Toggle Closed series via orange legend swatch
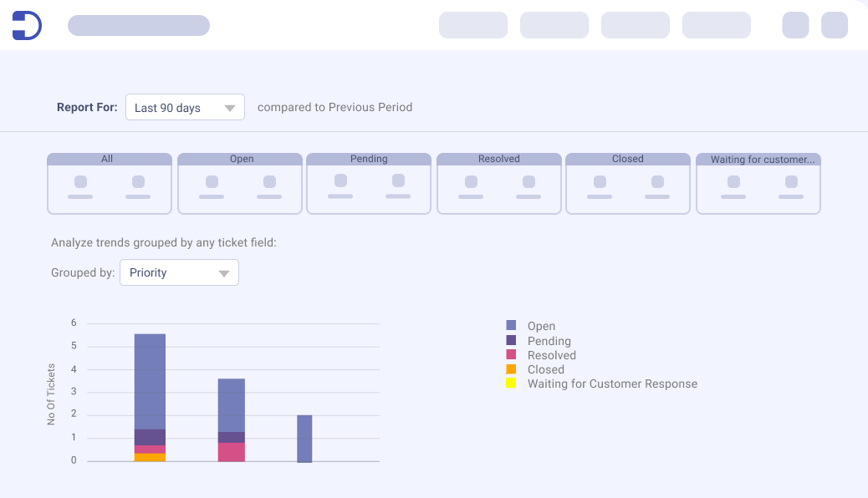 [x=511, y=369]
